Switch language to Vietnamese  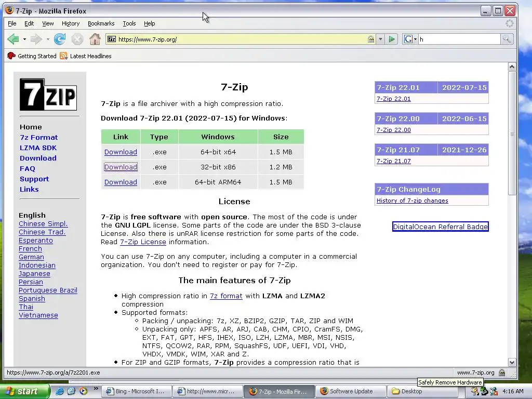coord(38,315)
